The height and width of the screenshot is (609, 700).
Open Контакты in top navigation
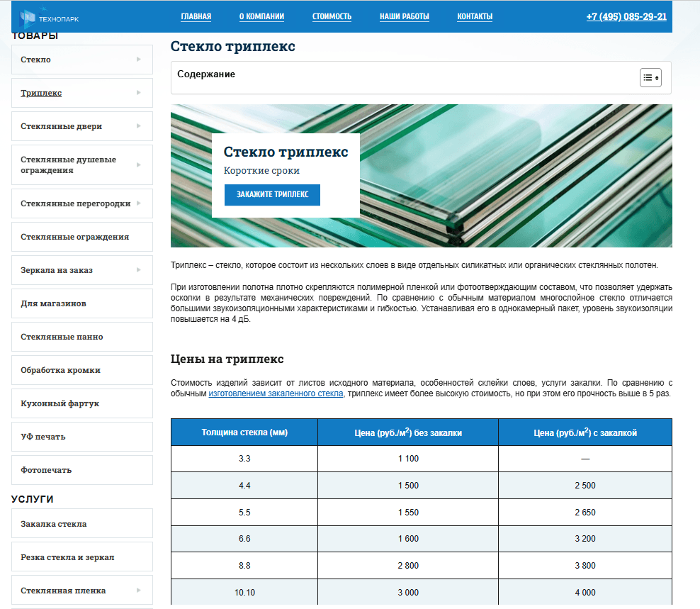pyautogui.click(x=475, y=16)
